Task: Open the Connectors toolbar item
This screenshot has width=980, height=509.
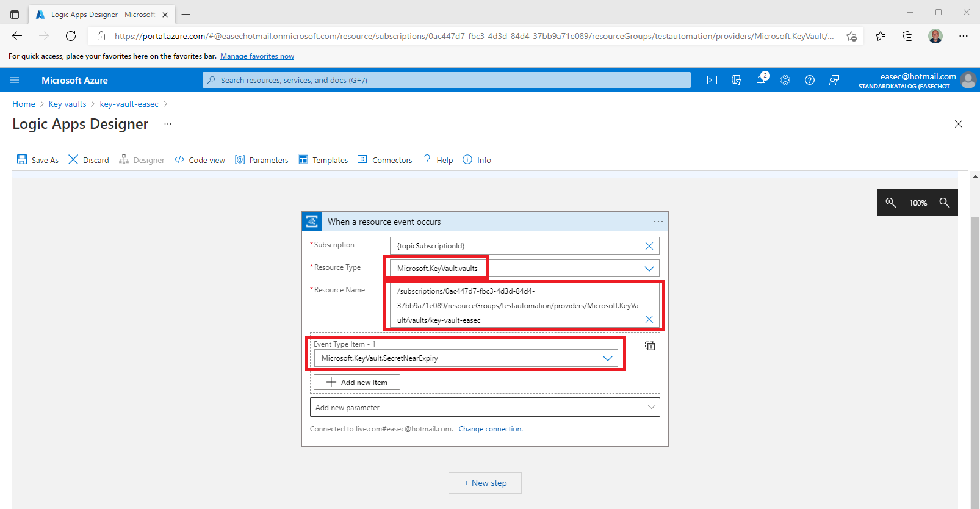Action: (385, 160)
